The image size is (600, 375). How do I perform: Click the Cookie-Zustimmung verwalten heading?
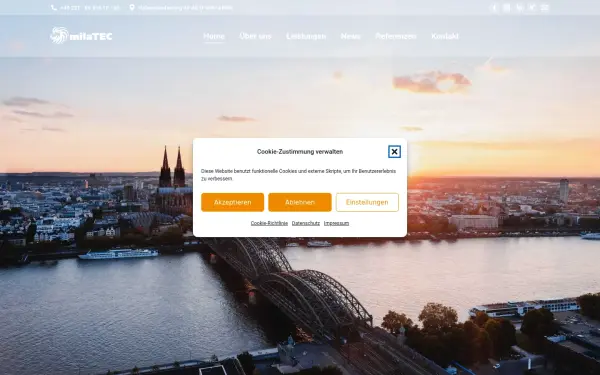(x=300, y=152)
